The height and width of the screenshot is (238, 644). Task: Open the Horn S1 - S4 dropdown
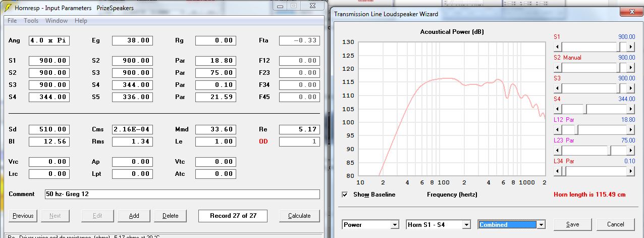(x=438, y=224)
